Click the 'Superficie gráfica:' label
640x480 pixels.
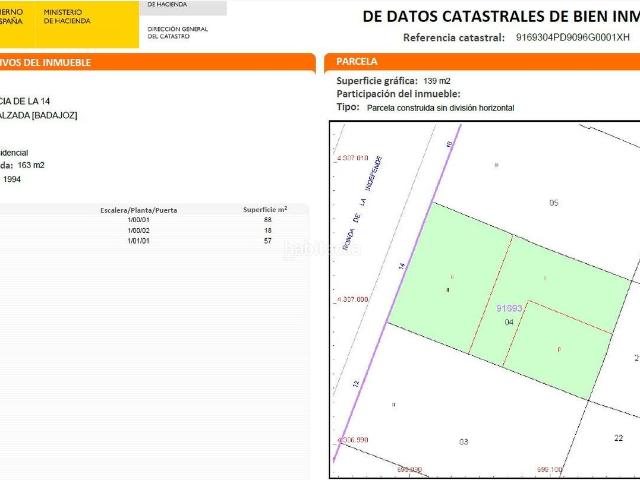377,81
